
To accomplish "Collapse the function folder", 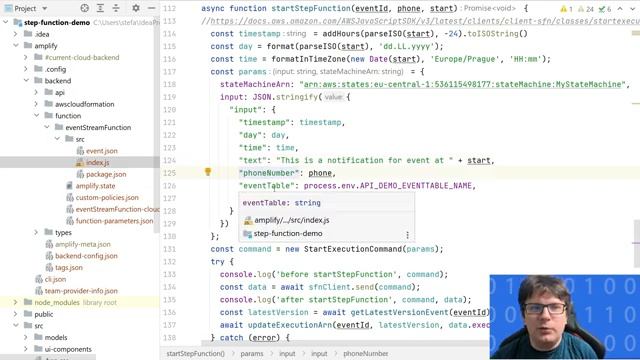I will pyautogui.click(x=36, y=116).
